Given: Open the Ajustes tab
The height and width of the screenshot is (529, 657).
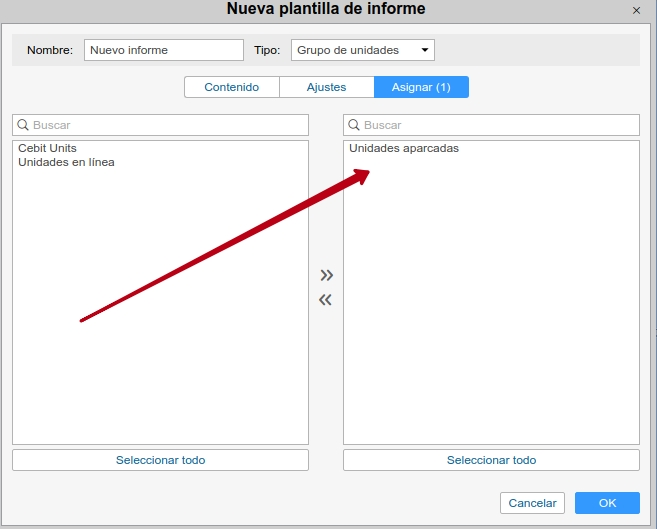Looking at the screenshot, I should tap(326, 87).
